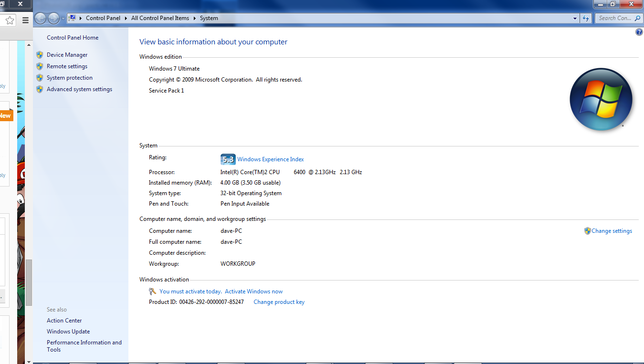Click the 'Service Pack 1' text
Viewport: 644px width, 364px height.
pos(166,91)
